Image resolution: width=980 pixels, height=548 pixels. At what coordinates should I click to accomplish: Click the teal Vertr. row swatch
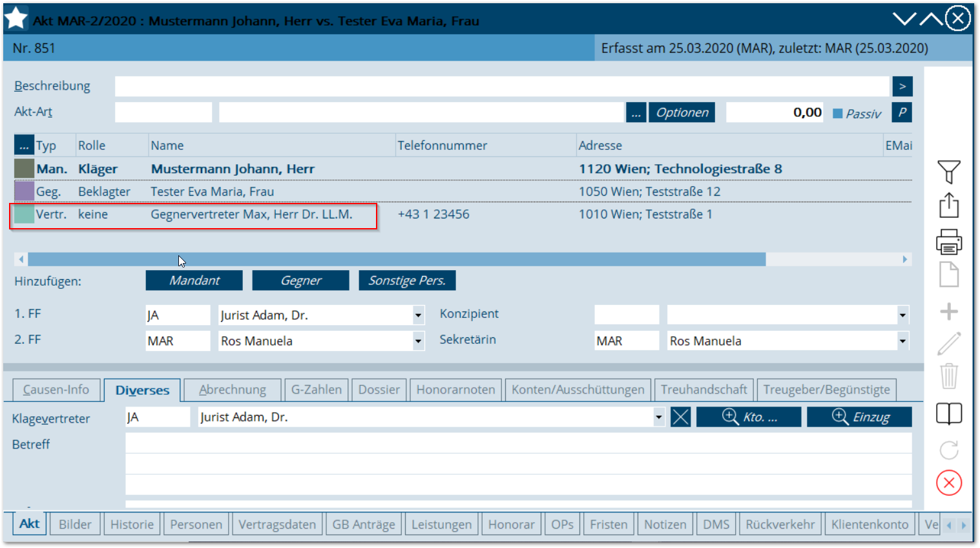pos(24,214)
